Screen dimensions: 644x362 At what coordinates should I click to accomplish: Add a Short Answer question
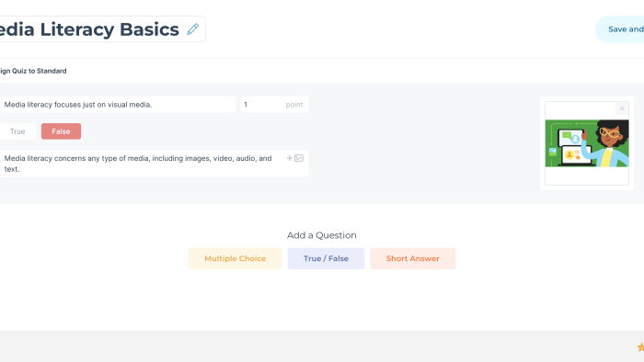(x=413, y=258)
